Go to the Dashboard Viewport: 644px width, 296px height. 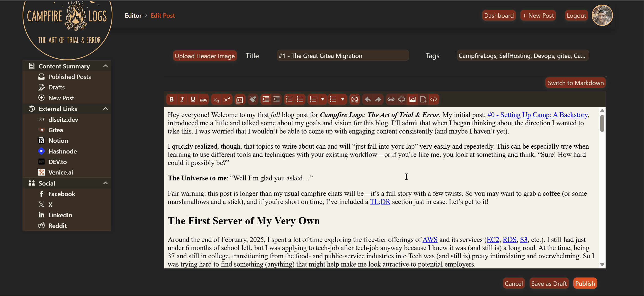coord(498,15)
